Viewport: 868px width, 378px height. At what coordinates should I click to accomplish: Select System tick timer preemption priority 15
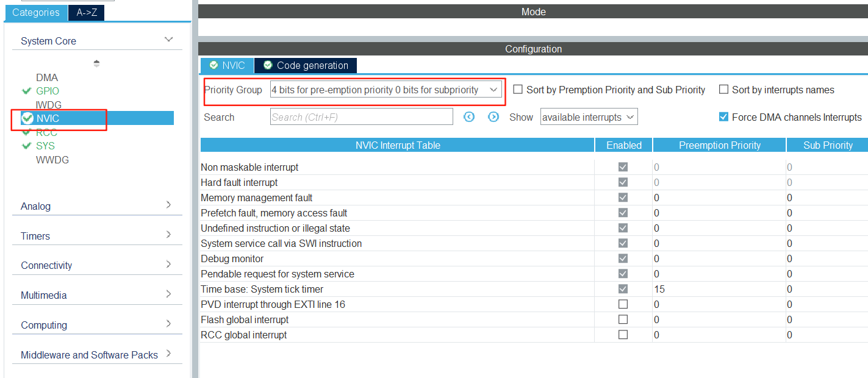(x=719, y=289)
